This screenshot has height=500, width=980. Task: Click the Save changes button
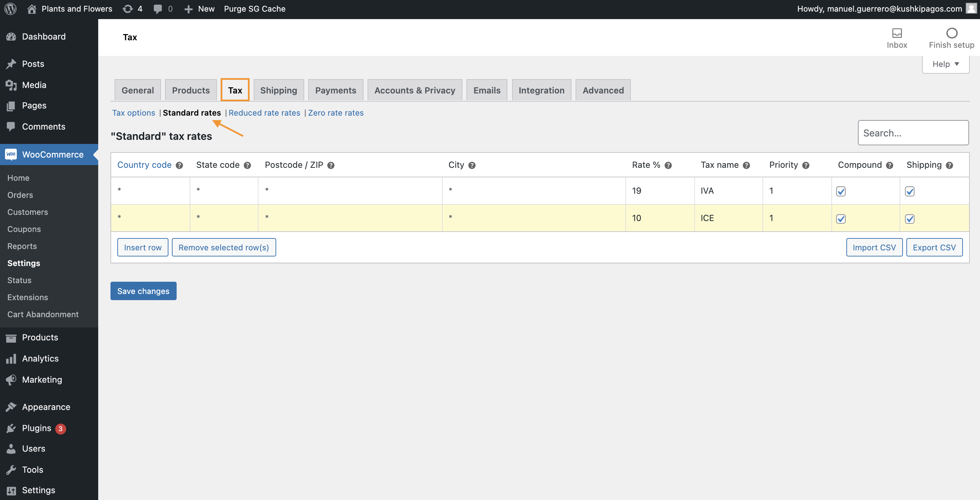[143, 291]
